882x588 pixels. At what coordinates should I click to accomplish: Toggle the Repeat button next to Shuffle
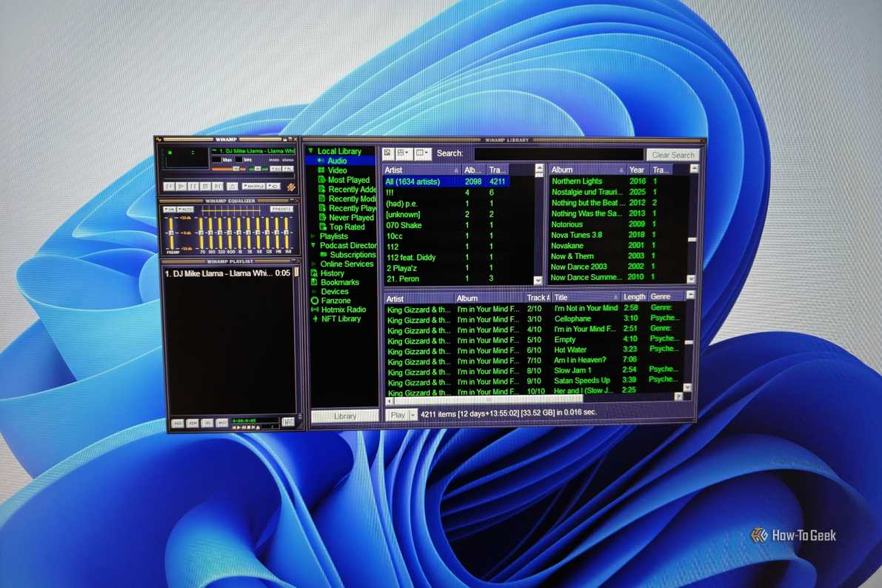273,186
